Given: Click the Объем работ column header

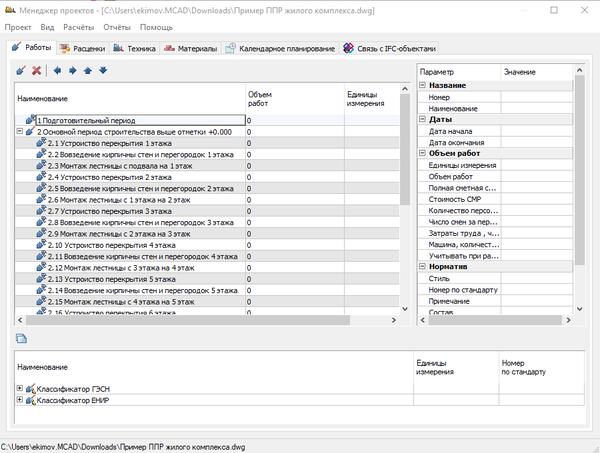Looking at the screenshot, I should 295,99.
